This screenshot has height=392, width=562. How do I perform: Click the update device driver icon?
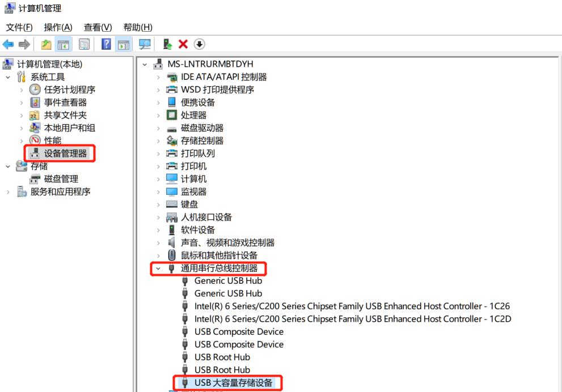[167, 44]
